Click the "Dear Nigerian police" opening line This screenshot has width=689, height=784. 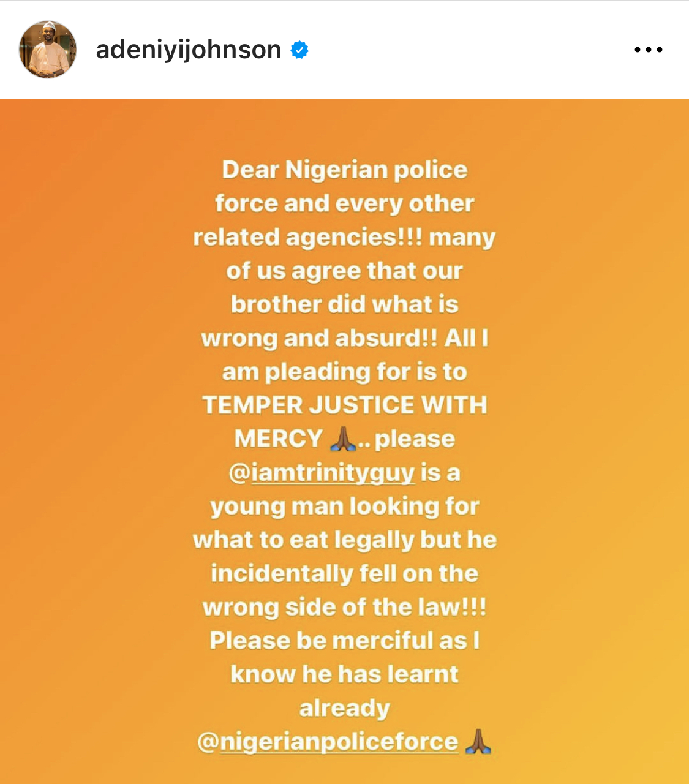tap(345, 170)
